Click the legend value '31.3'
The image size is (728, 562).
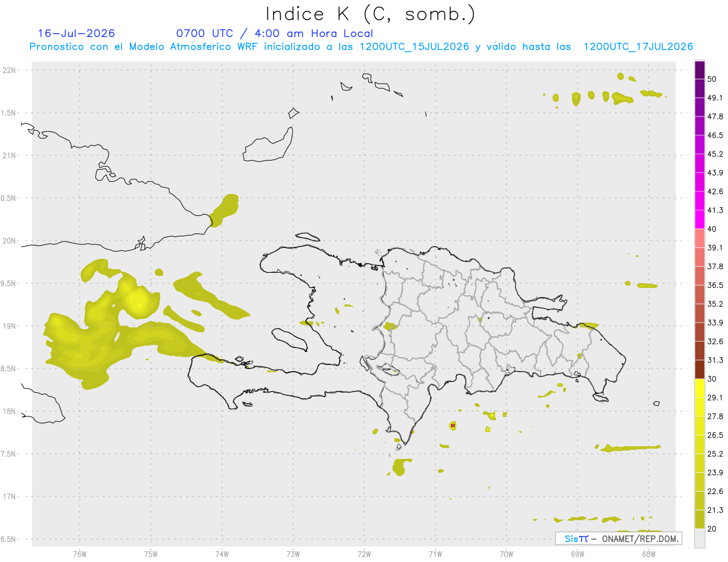coord(715,360)
